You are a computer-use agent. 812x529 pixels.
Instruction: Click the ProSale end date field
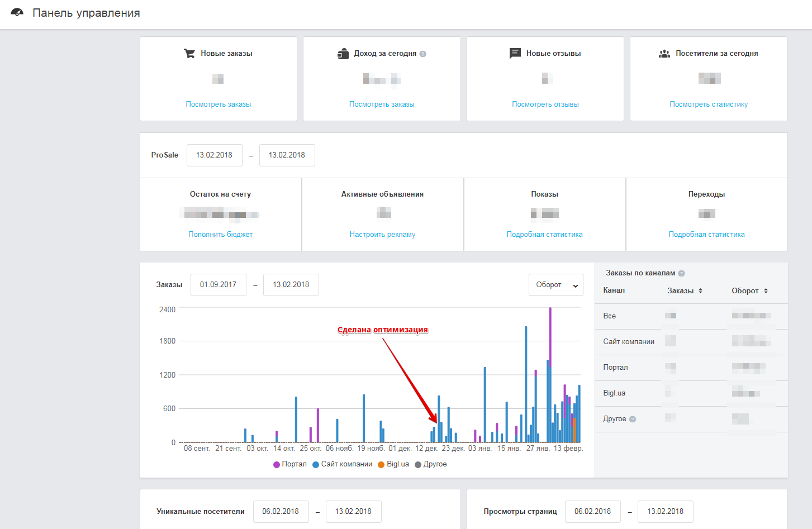287,155
